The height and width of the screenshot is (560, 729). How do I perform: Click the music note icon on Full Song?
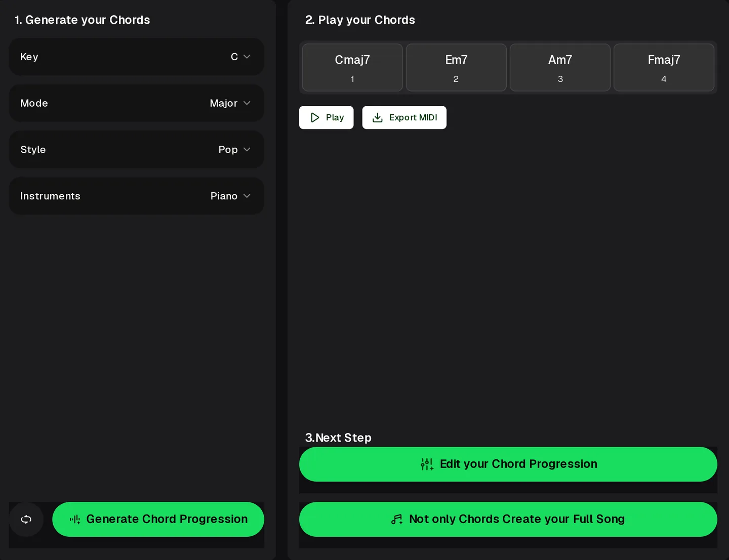397,519
